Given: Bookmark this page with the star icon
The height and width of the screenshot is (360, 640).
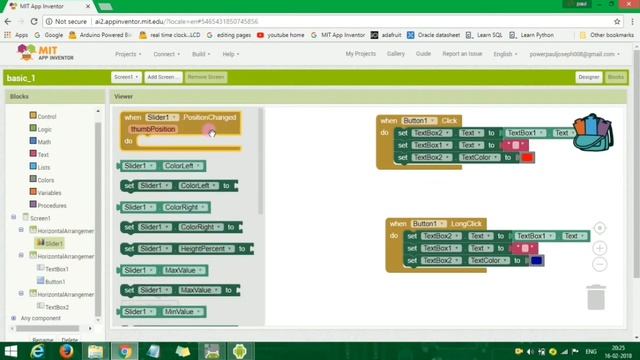Looking at the screenshot, I should 617,21.
